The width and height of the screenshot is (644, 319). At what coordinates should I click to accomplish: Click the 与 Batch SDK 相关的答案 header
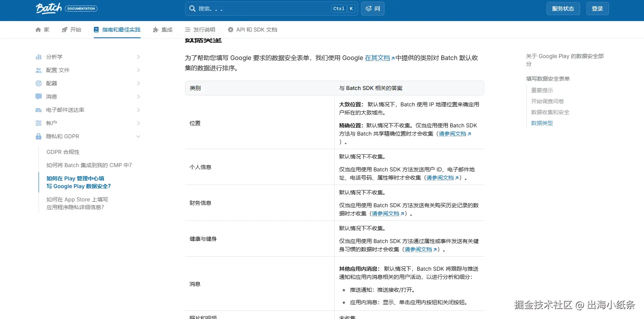371,88
